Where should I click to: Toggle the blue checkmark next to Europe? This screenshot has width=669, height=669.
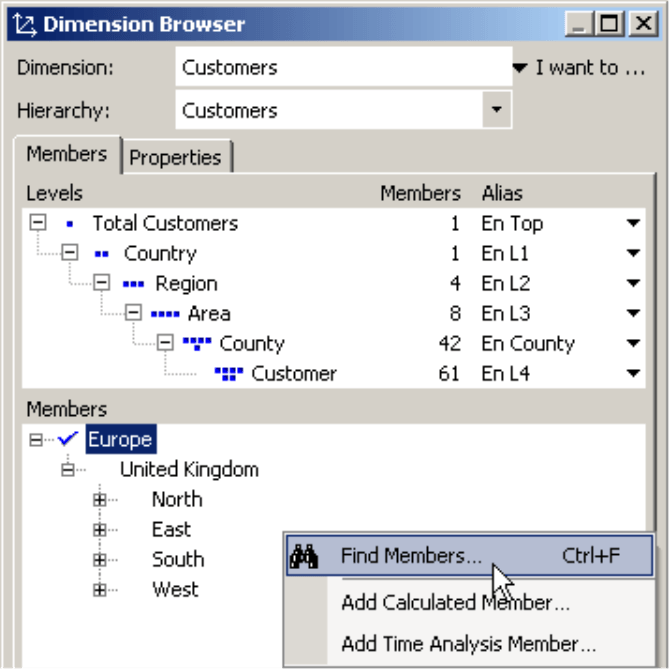click(x=68, y=439)
